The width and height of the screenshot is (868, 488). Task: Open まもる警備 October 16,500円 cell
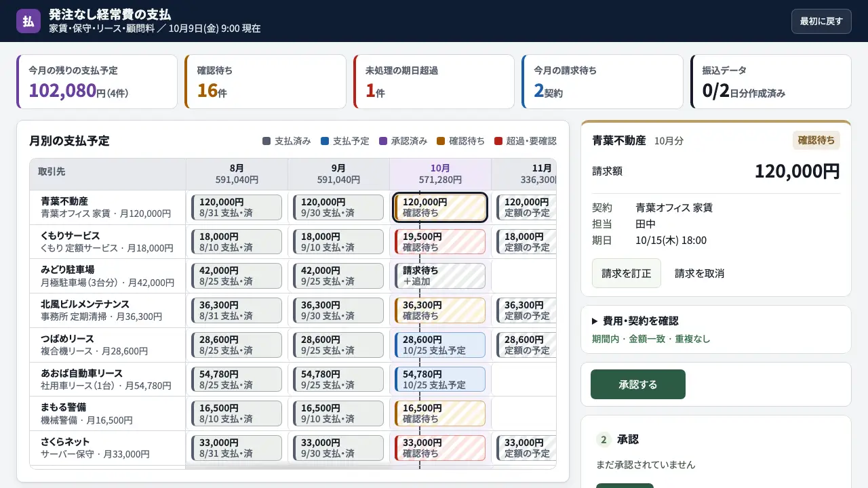(x=440, y=413)
